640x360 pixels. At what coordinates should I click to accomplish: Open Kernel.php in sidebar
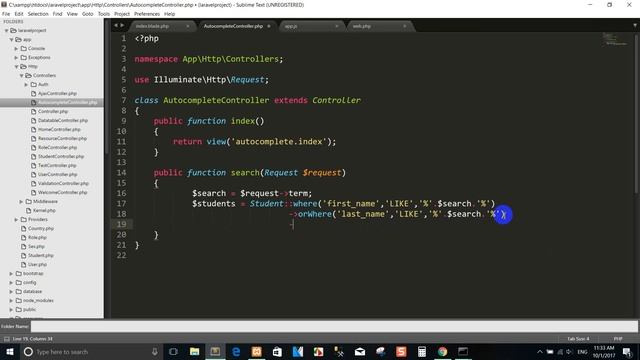pyautogui.click(x=44, y=211)
